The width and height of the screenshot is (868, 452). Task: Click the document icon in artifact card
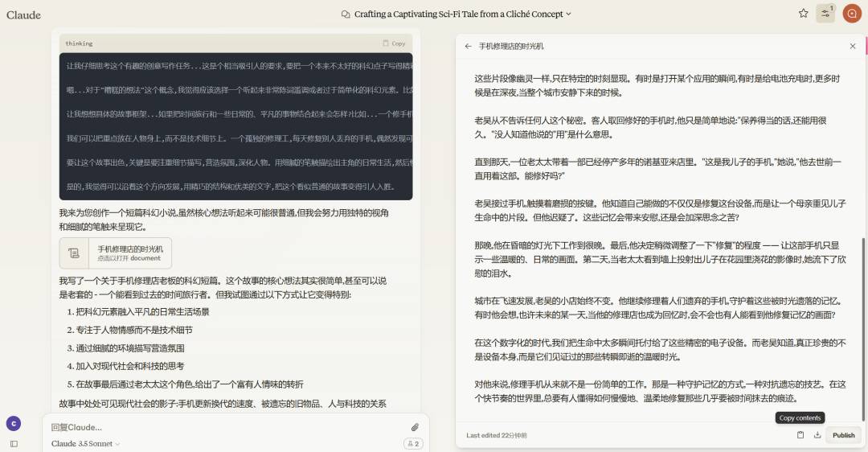(74, 253)
